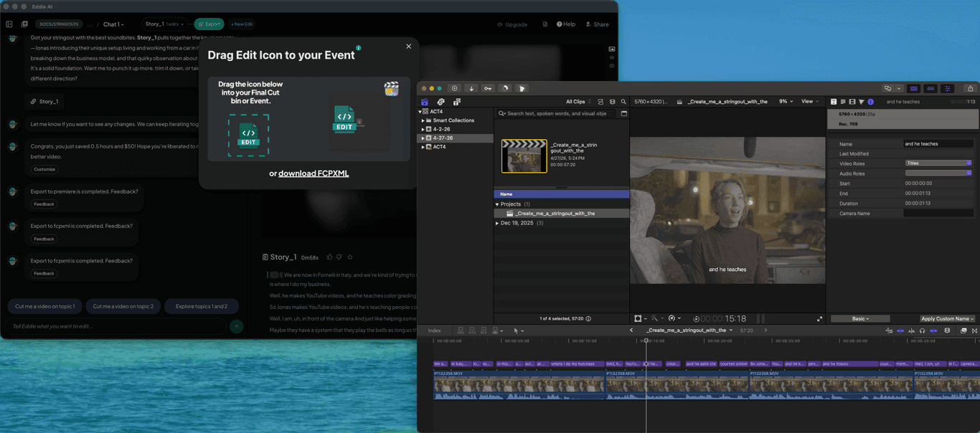Open the Index tab in timeline
Screen dimensions: 980x433
pyautogui.click(x=434, y=330)
